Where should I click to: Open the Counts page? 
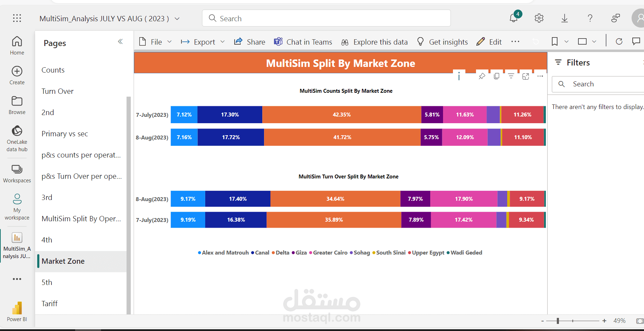[x=81, y=70]
